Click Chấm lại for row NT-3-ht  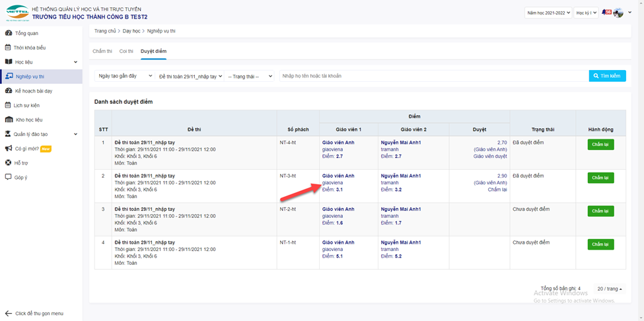pos(600,178)
